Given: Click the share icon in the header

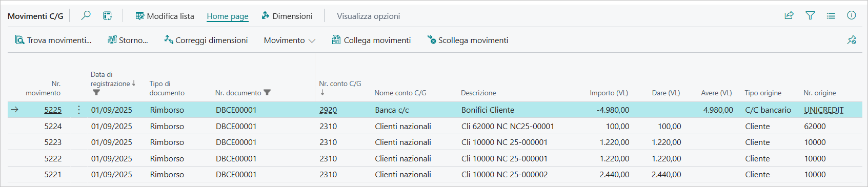Looking at the screenshot, I should 789,15.
